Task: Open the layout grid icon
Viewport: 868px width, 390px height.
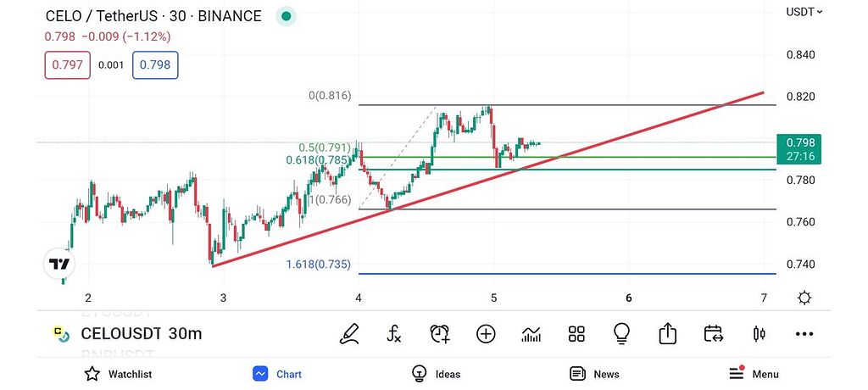Action: (x=576, y=334)
